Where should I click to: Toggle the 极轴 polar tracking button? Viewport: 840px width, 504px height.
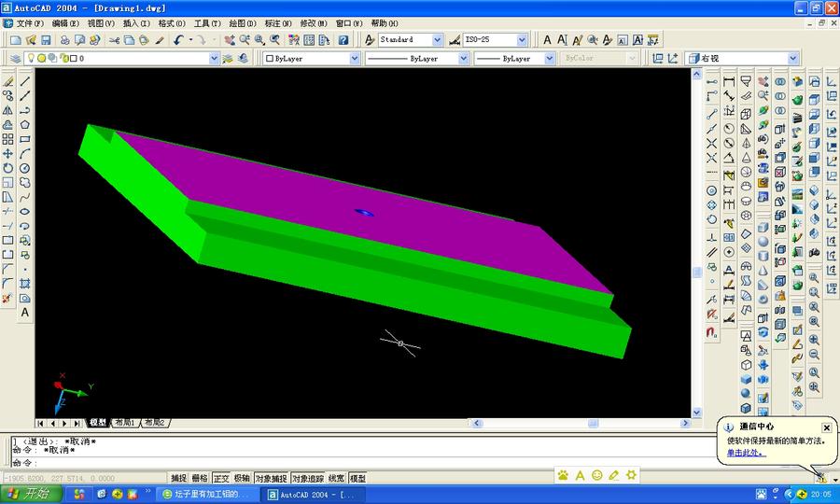tap(242, 478)
